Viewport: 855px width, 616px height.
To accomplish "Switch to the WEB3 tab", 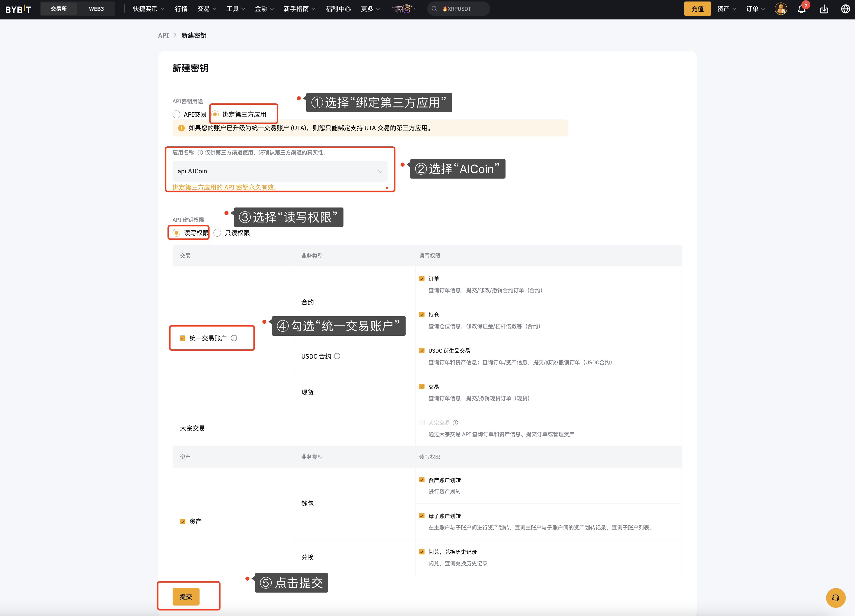I will click(x=96, y=9).
